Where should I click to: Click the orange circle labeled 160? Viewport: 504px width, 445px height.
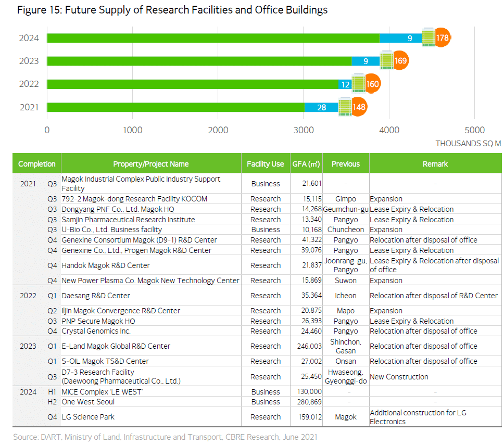pos(373,84)
